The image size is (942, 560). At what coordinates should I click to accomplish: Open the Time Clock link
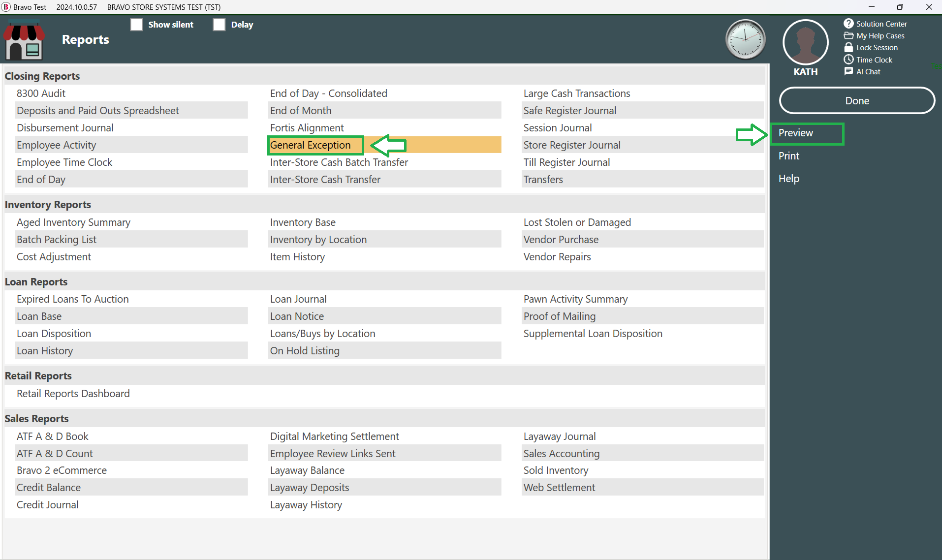874,60
